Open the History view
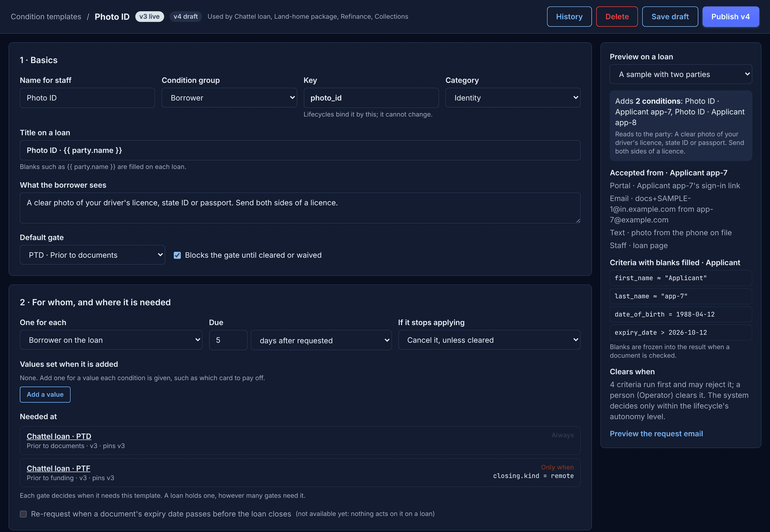Viewport: 770px width, 532px height. tap(569, 17)
